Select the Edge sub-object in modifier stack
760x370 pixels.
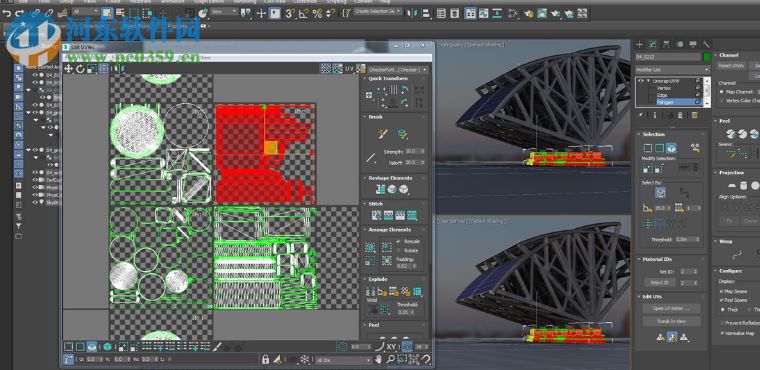click(662, 95)
